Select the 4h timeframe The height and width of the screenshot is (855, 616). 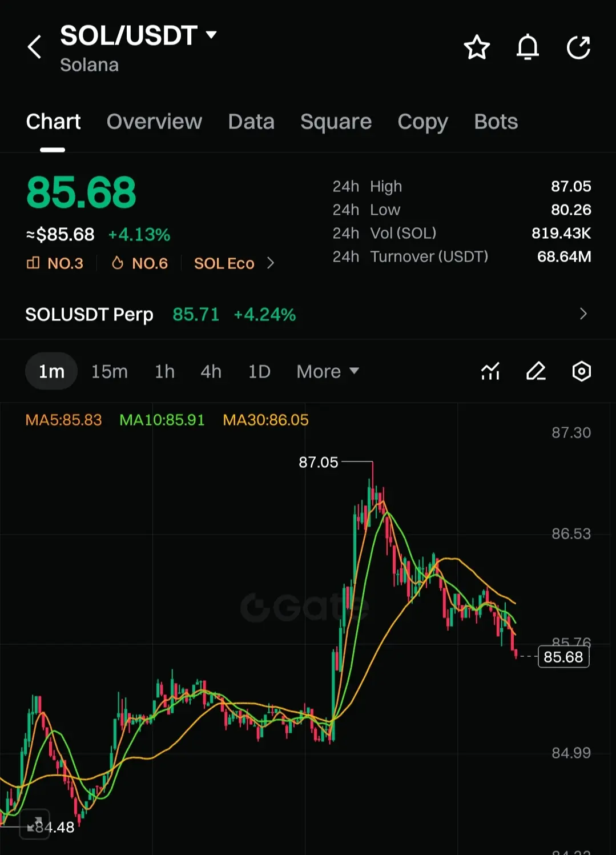coord(211,372)
